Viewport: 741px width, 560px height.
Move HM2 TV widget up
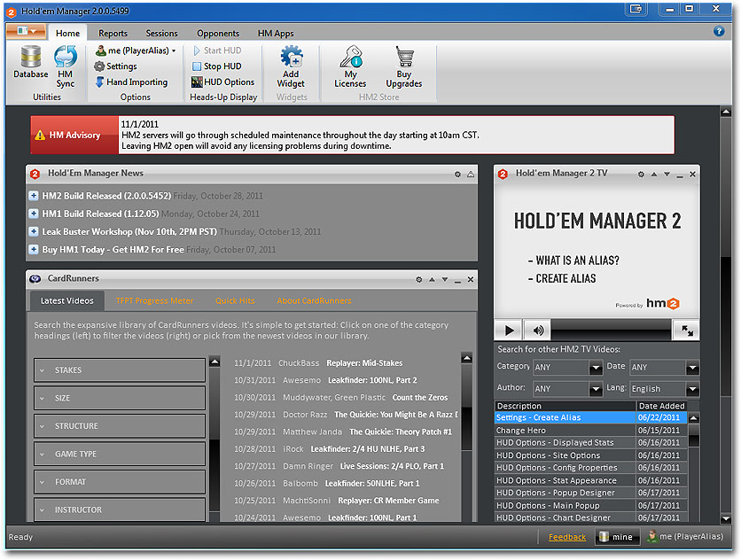654,175
